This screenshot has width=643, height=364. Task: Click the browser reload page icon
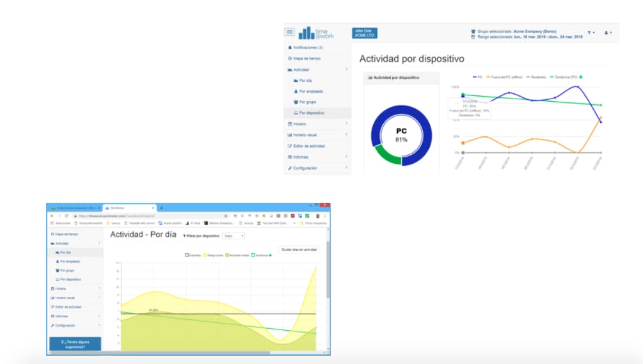[x=65, y=216]
